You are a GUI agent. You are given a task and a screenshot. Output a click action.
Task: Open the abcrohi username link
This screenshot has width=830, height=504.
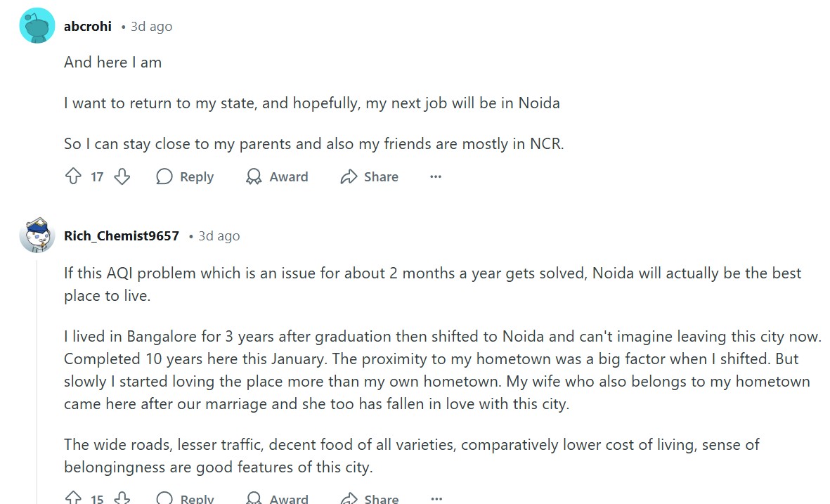point(88,27)
